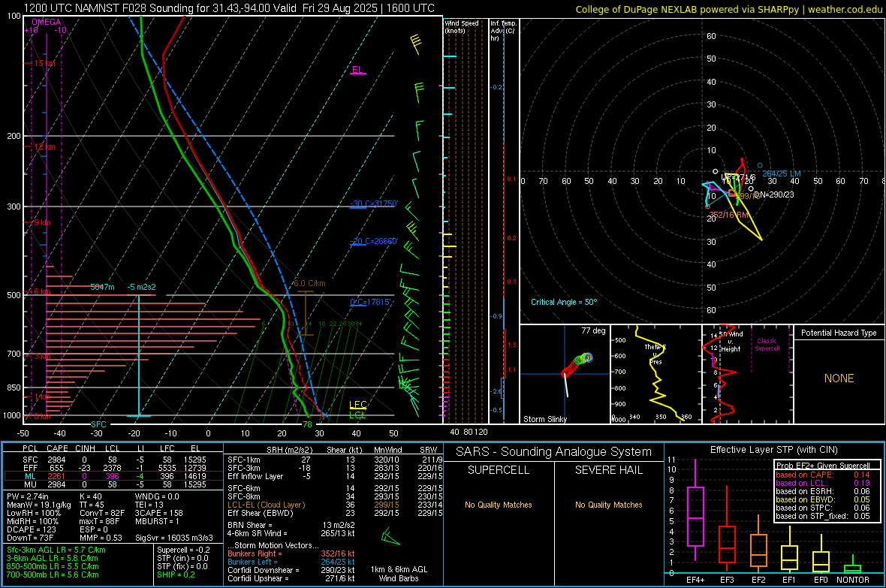Image resolution: width=886 pixels, height=588 pixels.
Task: Click the "352/16 RM" hodograph label
Action: 729,215
